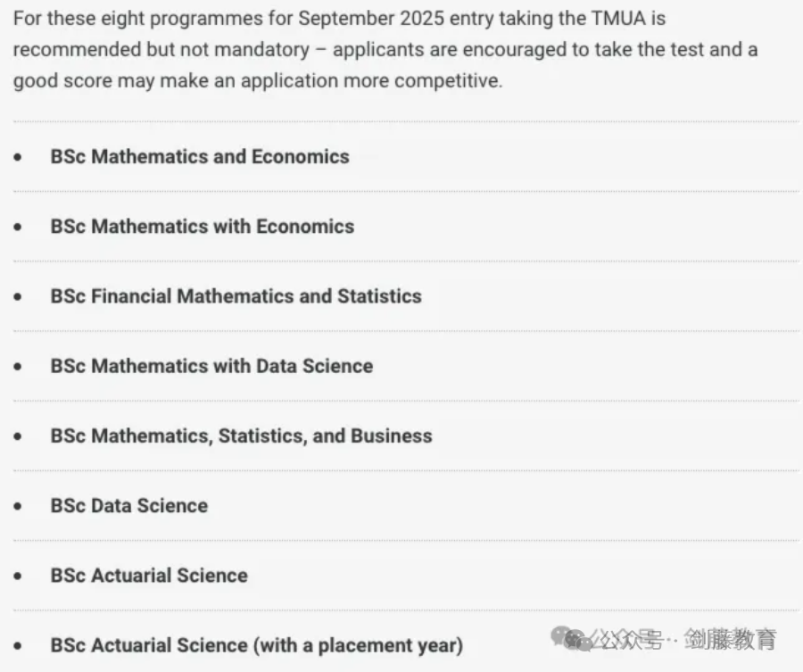Click the bullet before BSc Mathematics and Economics
803x672 pixels.
click(18, 157)
